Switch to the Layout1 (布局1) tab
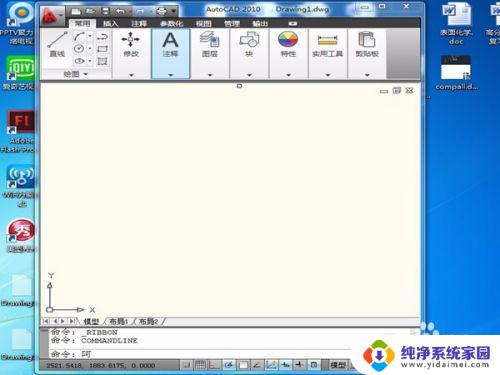The width and height of the screenshot is (500, 375). pyautogui.click(x=118, y=321)
